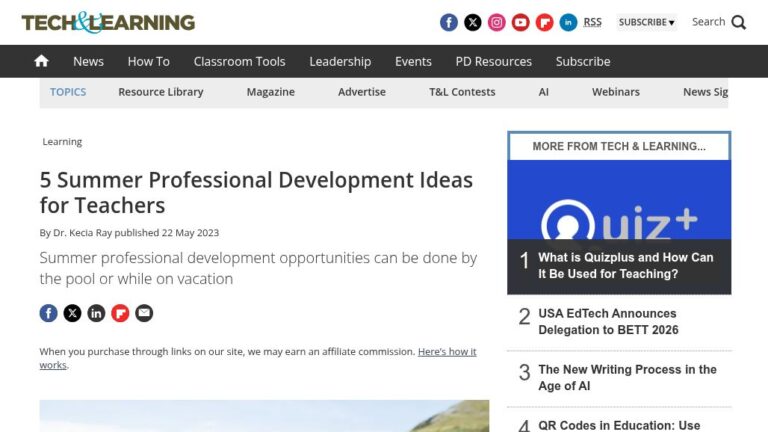The width and height of the screenshot is (768, 432).
Task: Click the article hero image
Action: coord(264,416)
